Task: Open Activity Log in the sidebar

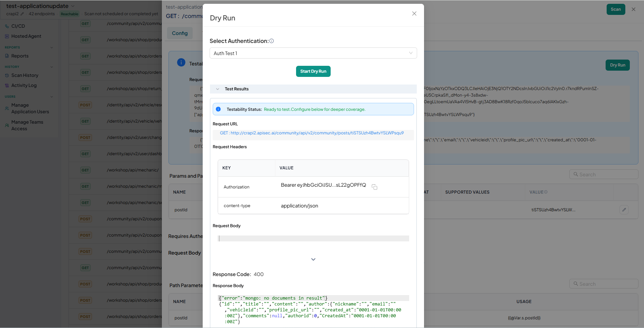Action: pyautogui.click(x=24, y=85)
